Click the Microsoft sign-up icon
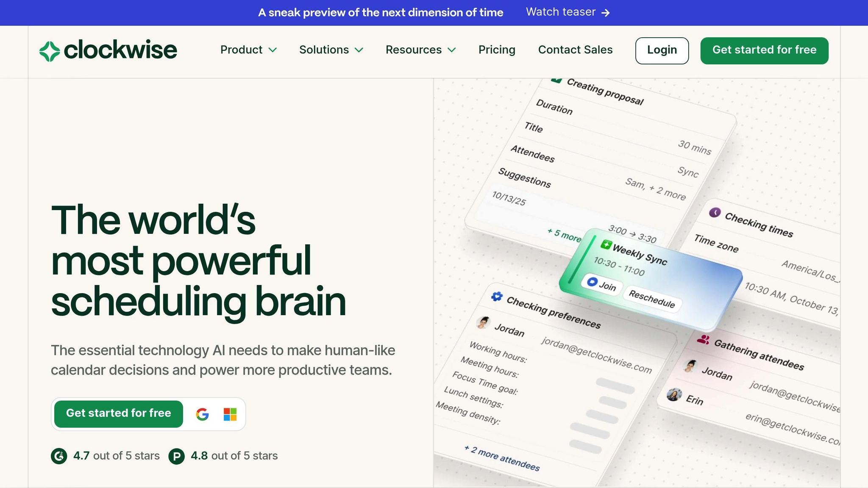This screenshot has height=488, width=868. 230,414
